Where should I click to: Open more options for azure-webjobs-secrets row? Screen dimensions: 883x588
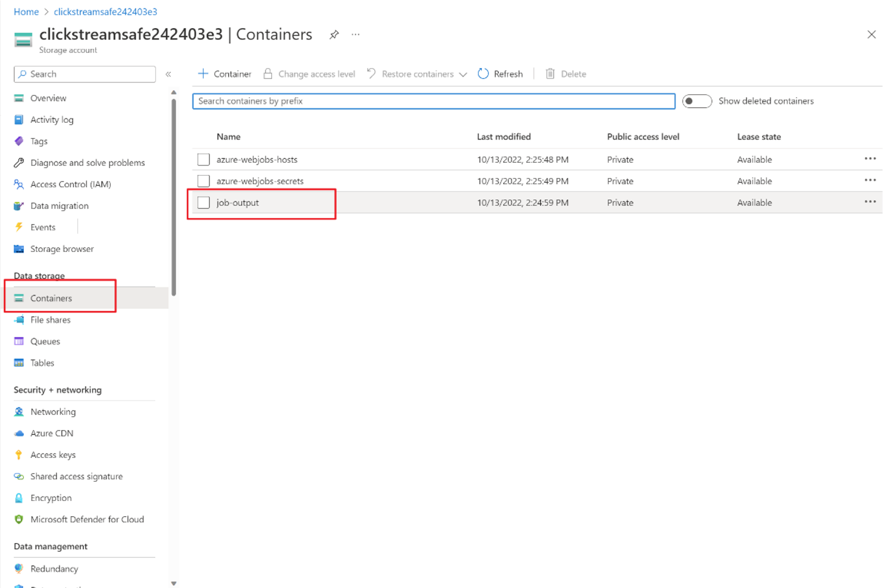[x=870, y=180]
